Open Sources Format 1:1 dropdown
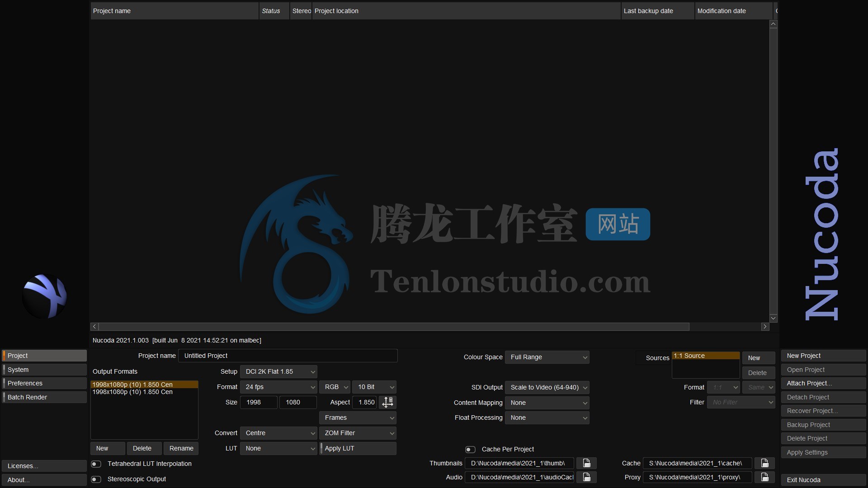Image resolution: width=868 pixels, height=488 pixels. click(x=723, y=387)
